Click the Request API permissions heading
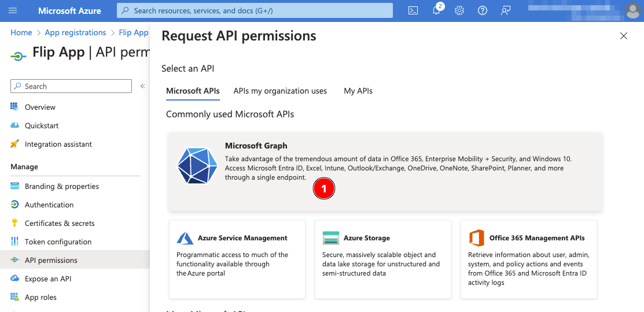This screenshot has width=644, height=312. (238, 36)
